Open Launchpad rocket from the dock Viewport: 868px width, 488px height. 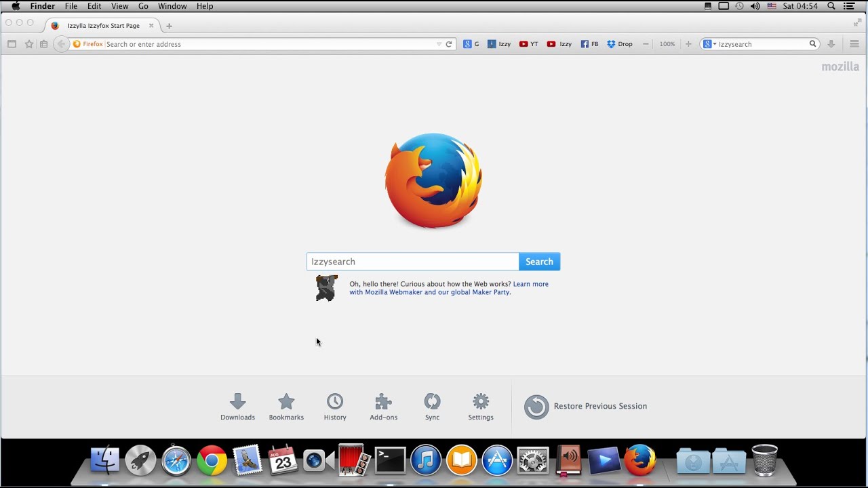point(140,461)
